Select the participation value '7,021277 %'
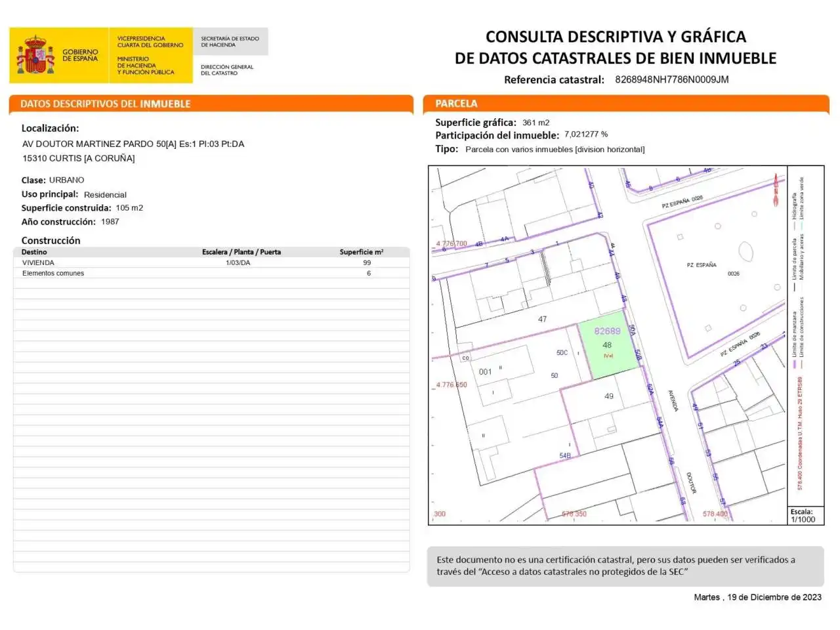The height and width of the screenshot is (630, 840). [586, 135]
